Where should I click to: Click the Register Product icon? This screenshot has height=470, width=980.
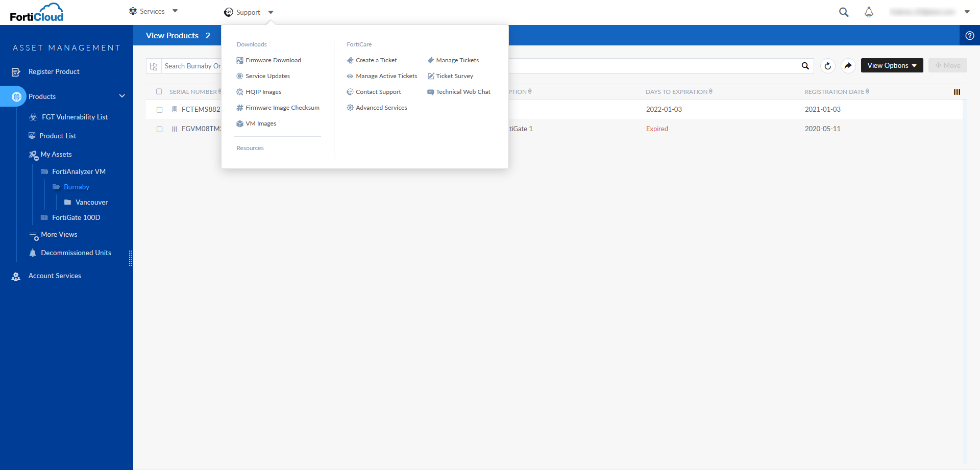pyautogui.click(x=16, y=72)
